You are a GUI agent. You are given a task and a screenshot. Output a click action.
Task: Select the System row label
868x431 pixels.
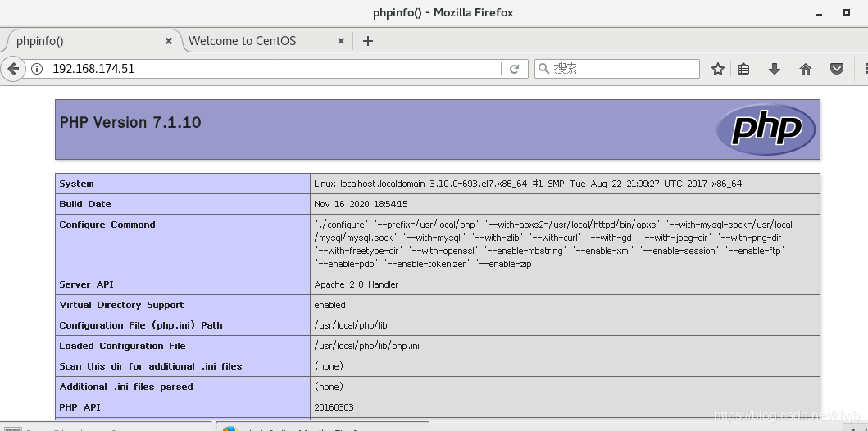click(x=76, y=184)
